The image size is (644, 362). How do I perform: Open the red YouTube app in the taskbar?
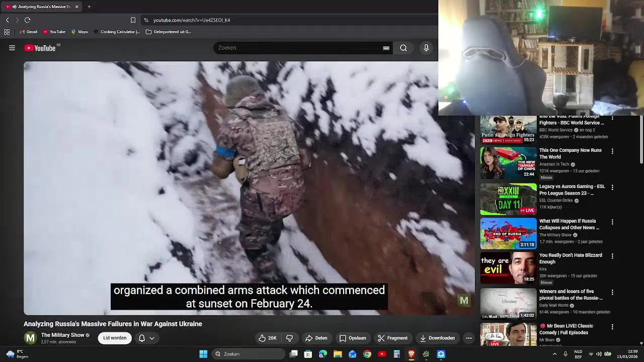click(x=382, y=354)
